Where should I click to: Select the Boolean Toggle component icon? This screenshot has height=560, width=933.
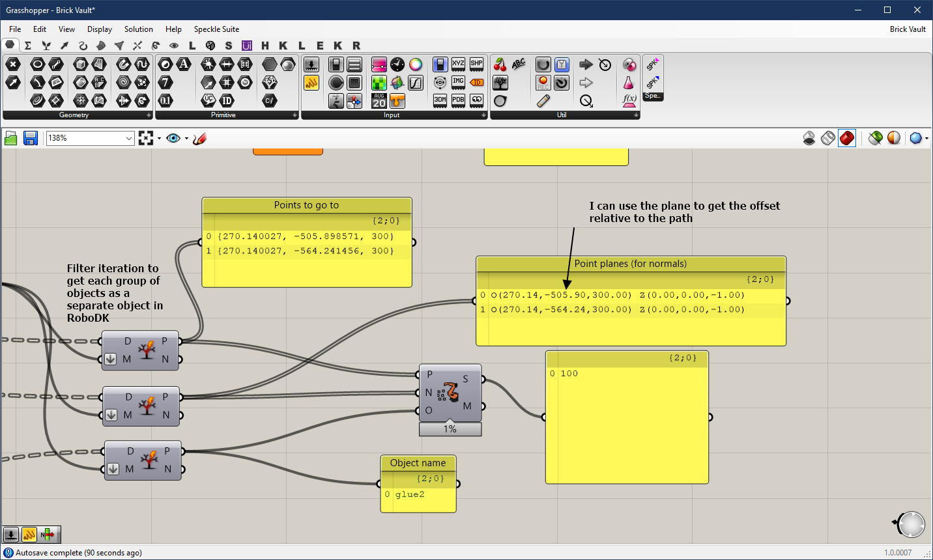336,64
